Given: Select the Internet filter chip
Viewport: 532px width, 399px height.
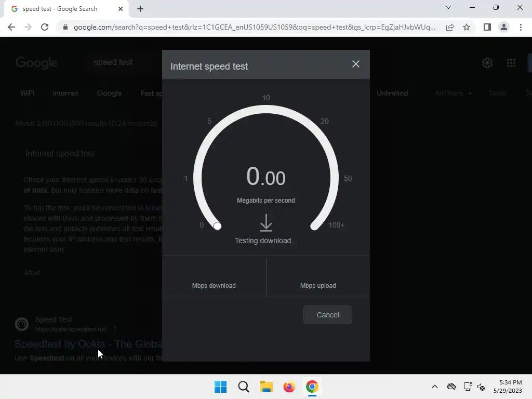Looking at the screenshot, I should coord(65,93).
